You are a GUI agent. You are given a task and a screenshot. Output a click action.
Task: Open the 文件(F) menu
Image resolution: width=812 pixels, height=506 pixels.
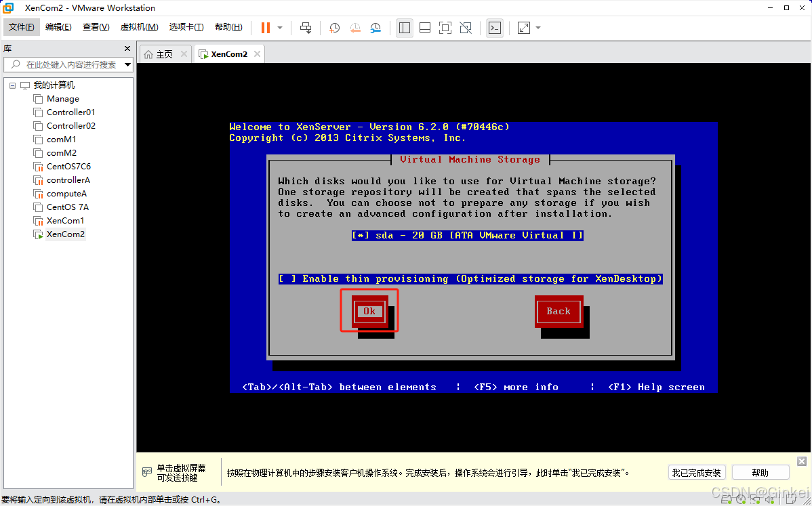point(21,27)
